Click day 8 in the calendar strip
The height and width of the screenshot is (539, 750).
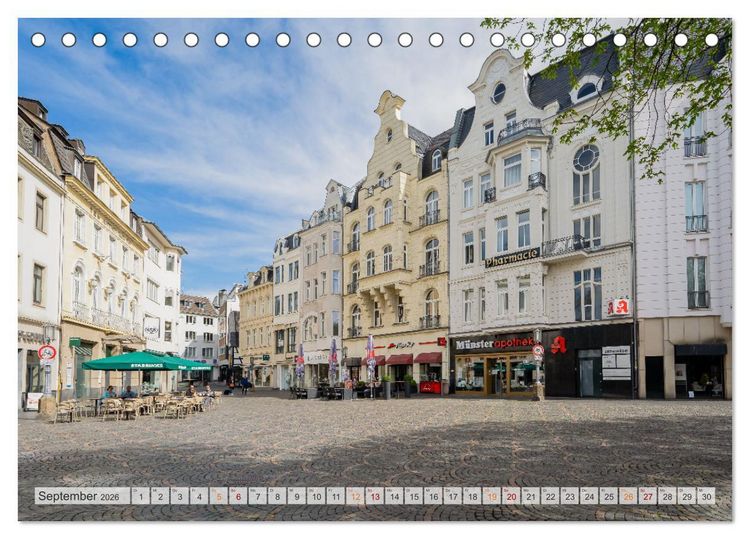click(277, 496)
